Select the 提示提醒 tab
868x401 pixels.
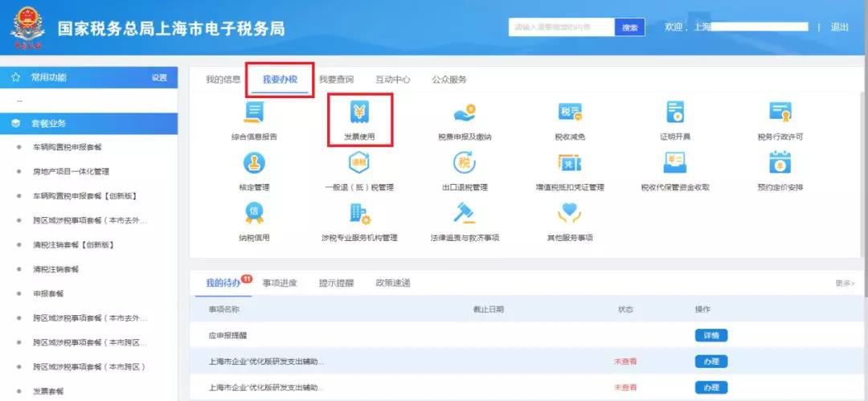336,283
